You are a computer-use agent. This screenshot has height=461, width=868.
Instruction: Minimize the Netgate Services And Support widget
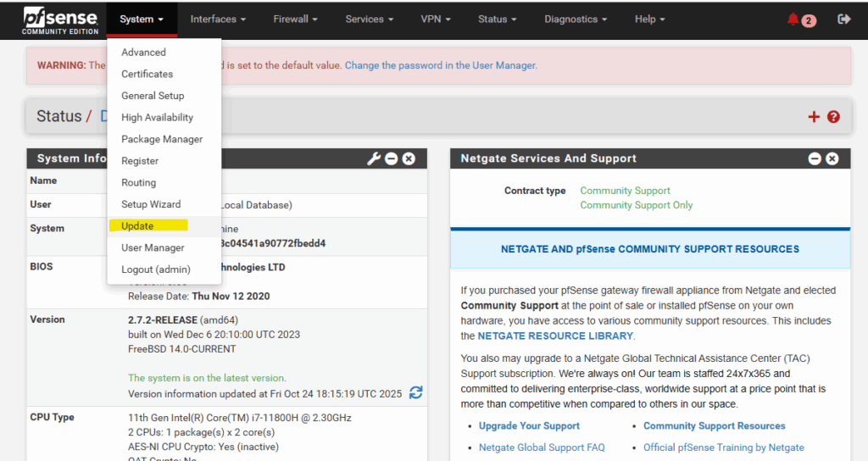click(x=815, y=158)
